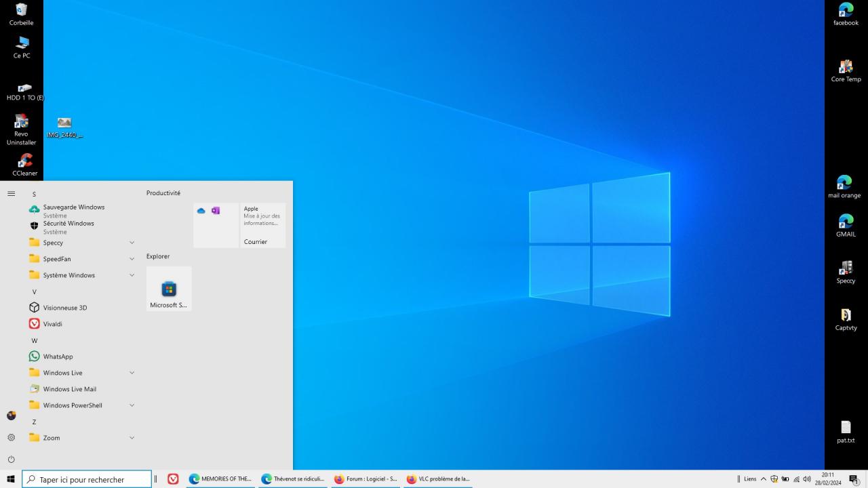
Task: Open the Microsoft Store tile
Action: point(169,289)
